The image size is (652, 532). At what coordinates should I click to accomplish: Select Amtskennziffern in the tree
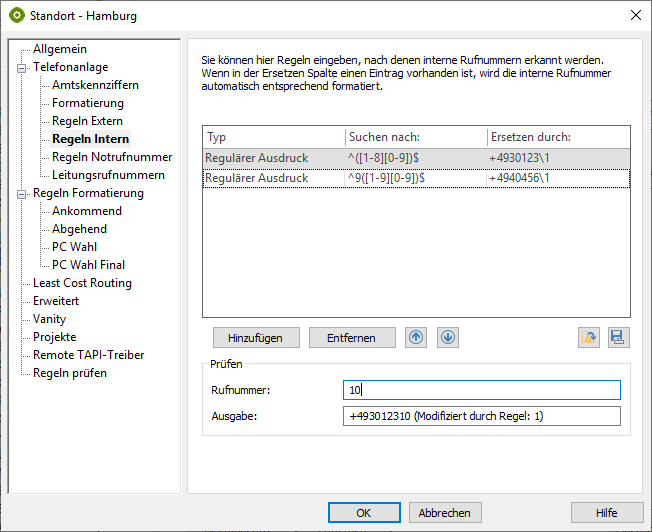(x=95, y=85)
